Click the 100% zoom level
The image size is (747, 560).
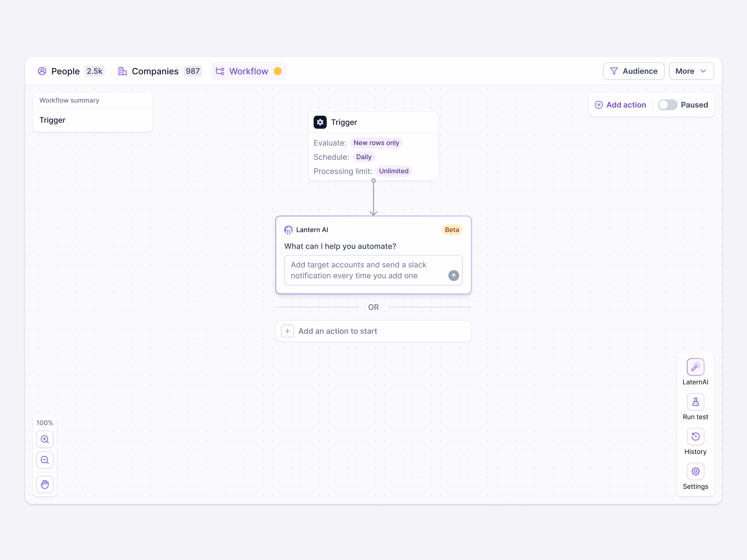(x=45, y=423)
